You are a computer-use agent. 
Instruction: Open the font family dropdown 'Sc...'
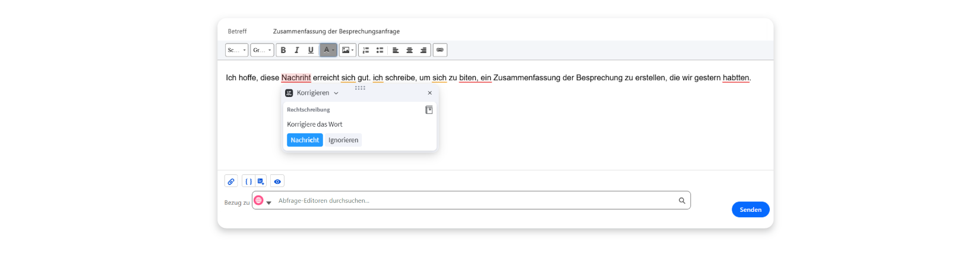[x=236, y=50]
